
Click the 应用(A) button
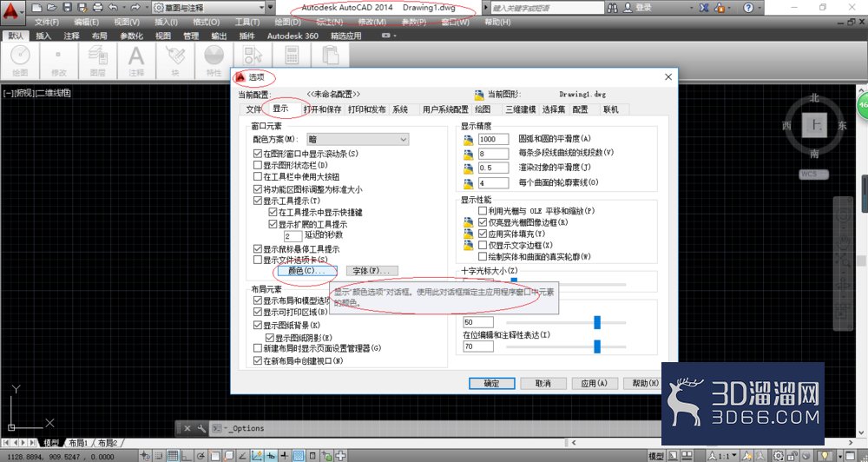(594, 383)
